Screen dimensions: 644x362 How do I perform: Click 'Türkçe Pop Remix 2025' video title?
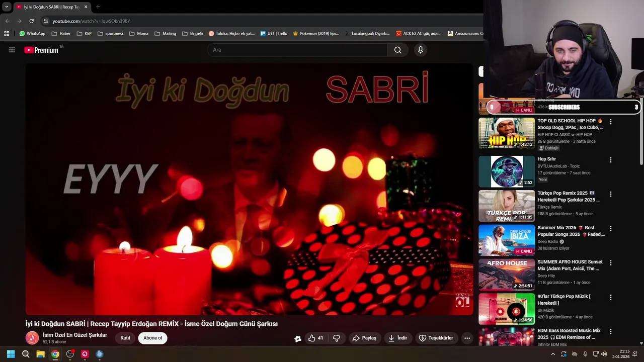(x=569, y=197)
